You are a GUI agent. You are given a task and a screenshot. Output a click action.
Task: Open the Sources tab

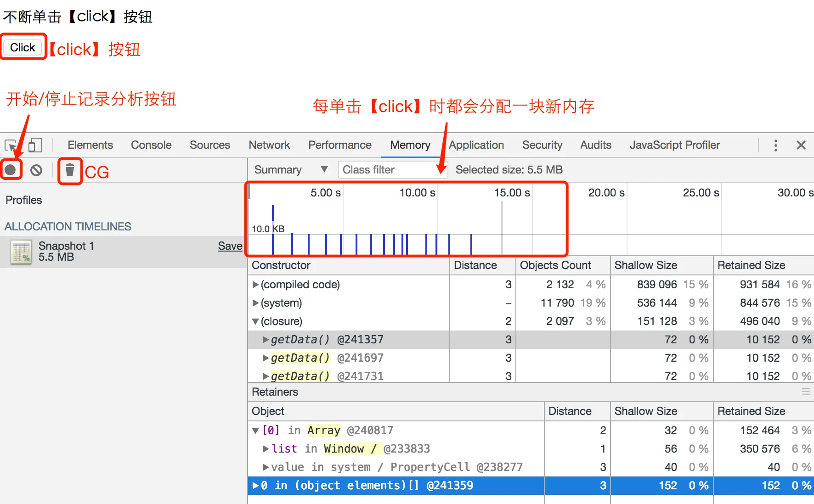point(210,145)
